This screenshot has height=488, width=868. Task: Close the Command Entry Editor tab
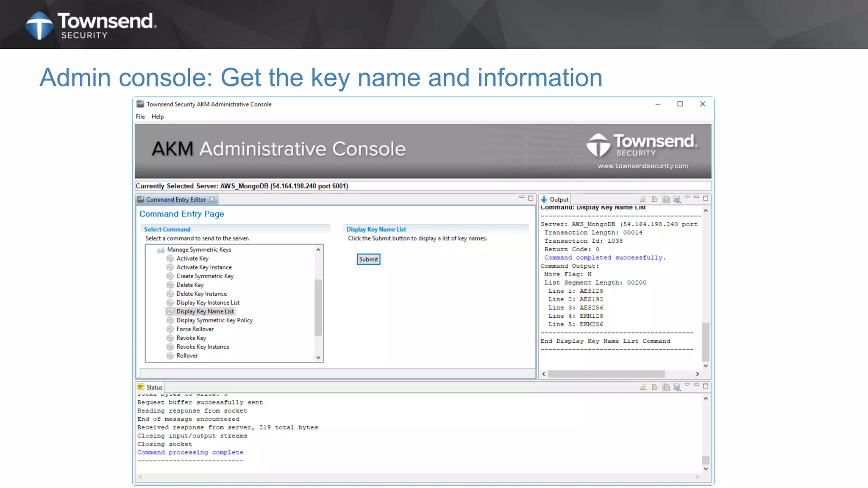point(212,199)
